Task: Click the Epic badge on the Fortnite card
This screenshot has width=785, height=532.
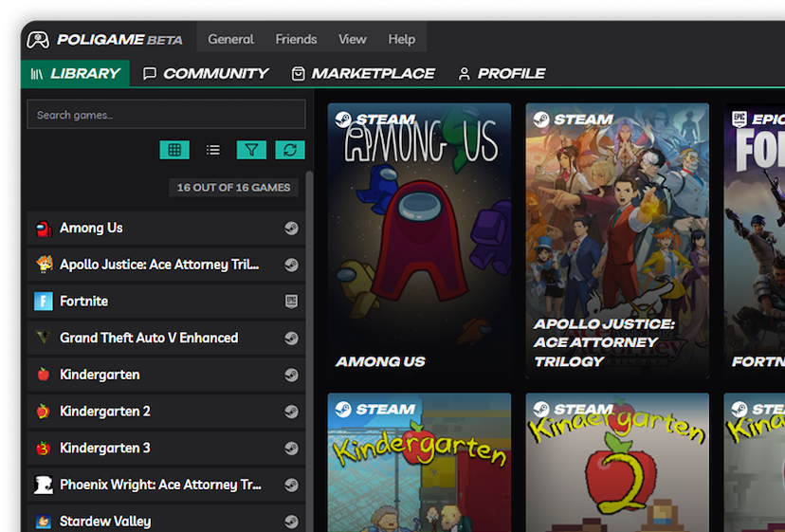Action: click(758, 119)
